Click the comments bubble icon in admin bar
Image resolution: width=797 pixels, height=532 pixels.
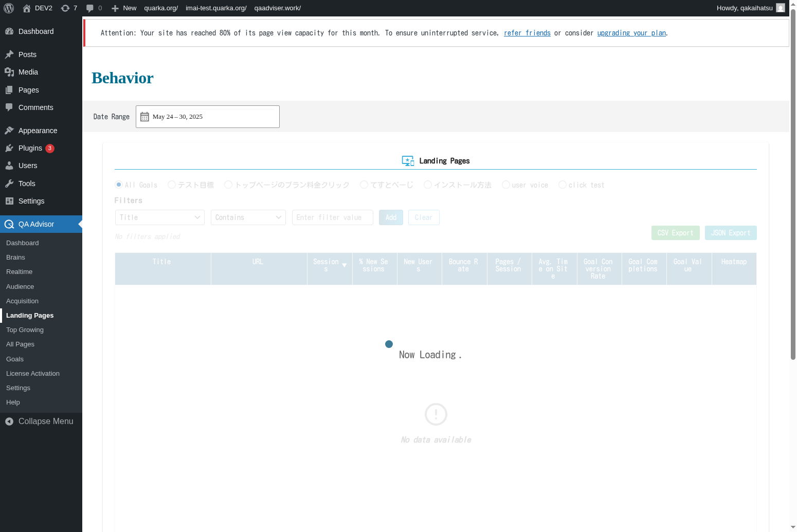90,8
